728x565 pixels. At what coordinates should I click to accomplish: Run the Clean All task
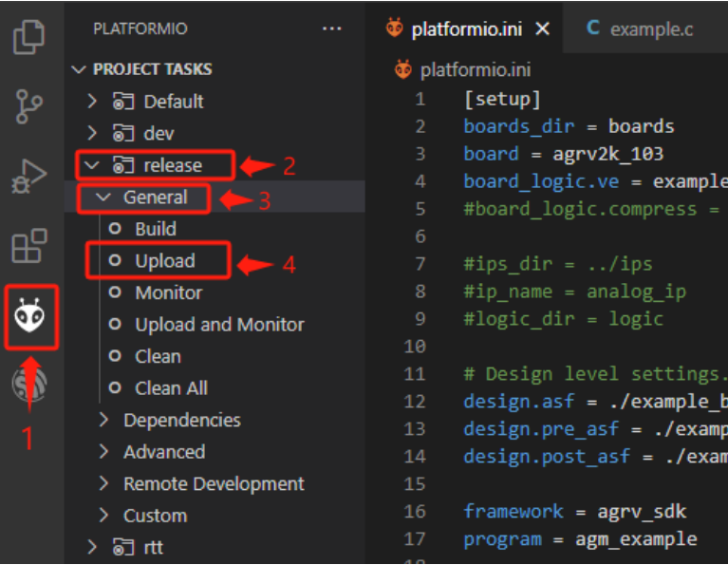[171, 388]
